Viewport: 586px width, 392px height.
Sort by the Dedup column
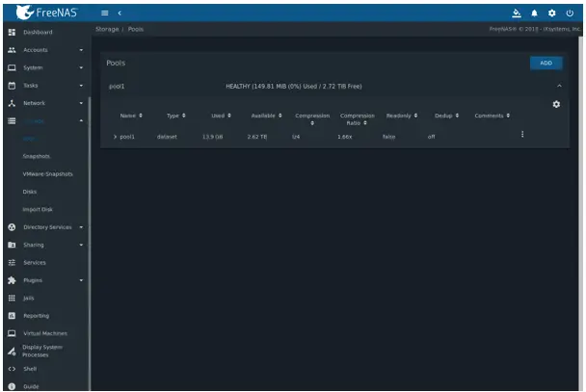[x=446, y=116]
